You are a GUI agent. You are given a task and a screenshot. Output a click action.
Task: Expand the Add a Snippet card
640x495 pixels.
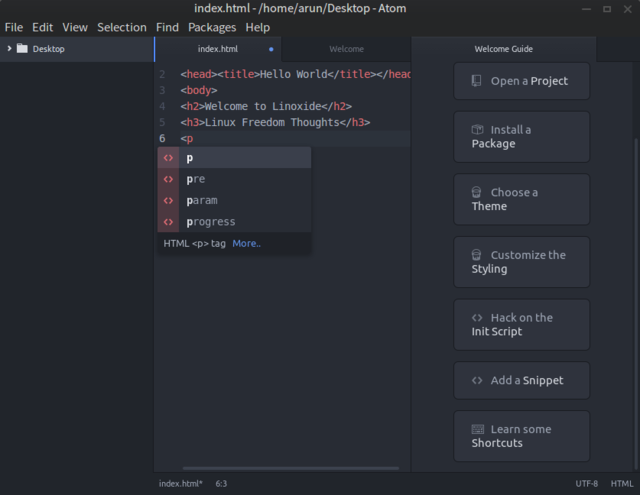(x=522, y=380)
